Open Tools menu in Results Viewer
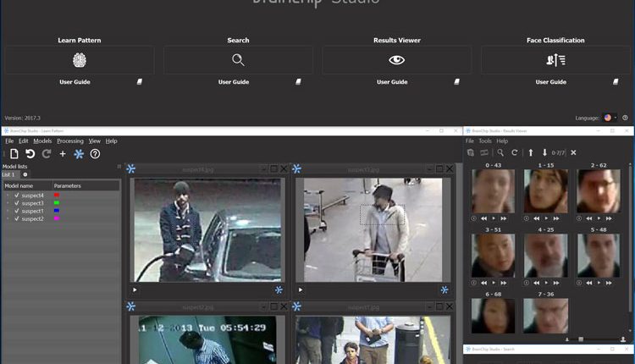 (x=485, y=141)
